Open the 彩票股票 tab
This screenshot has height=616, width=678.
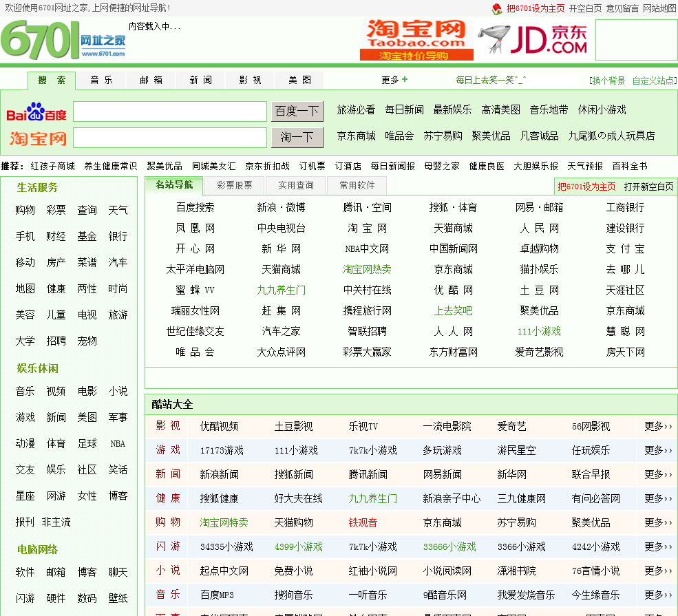point(234,185)
